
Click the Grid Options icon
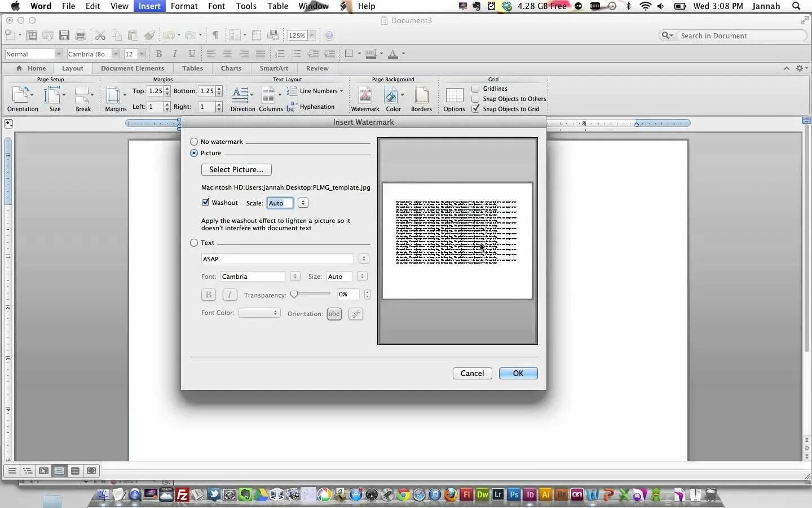coord(454,95)
